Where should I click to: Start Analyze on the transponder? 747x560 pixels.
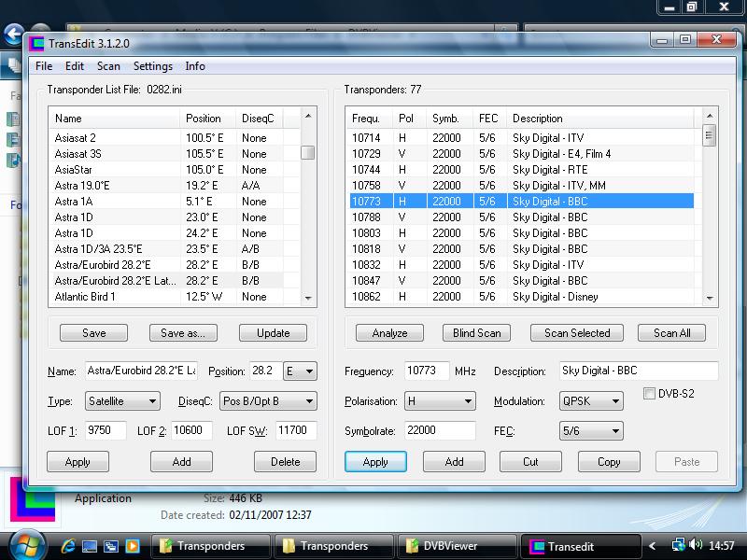(389, 333)
